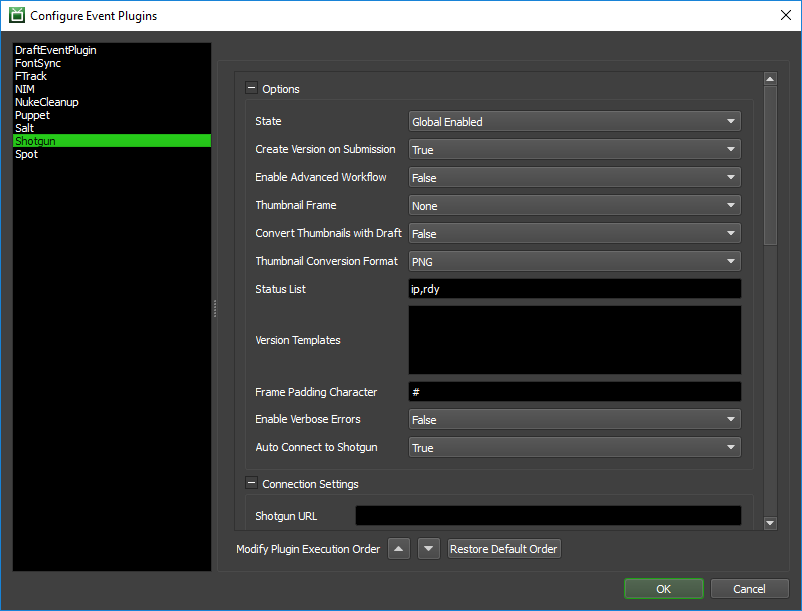Image resolution: width=802 pixels, height=611 pixels.
Task: Open Enable Verbose Errors dropdown
Action: [574, 420]
